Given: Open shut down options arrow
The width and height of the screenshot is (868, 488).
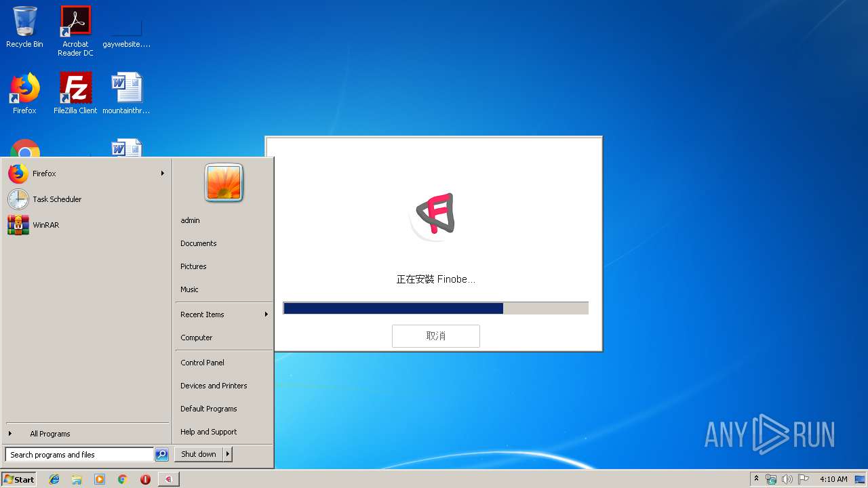Looking at the screenshot, I should point(228,454).
